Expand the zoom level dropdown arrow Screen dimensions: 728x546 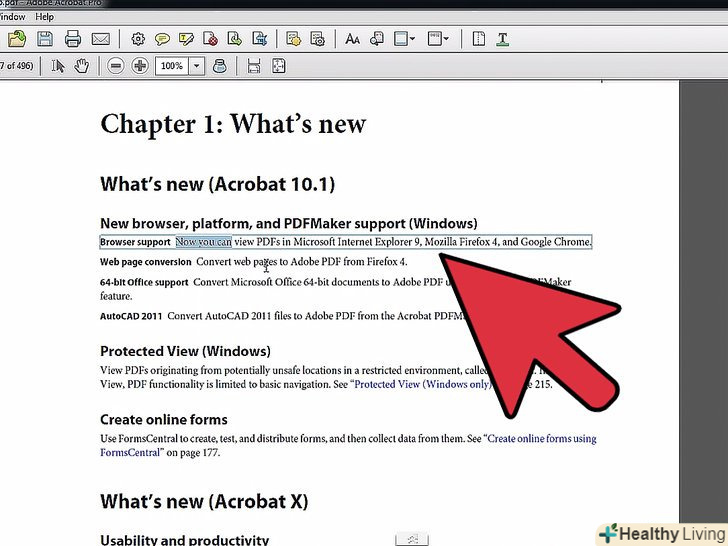tap(197, 66)
